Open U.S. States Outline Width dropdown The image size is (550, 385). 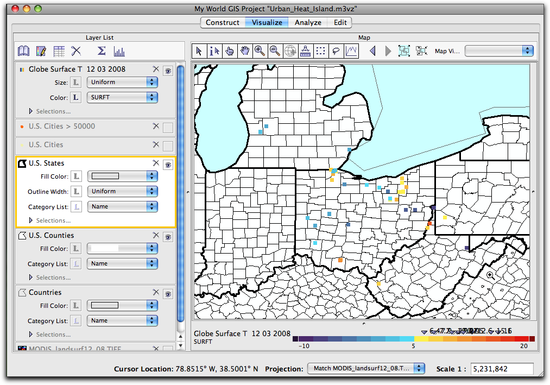[x=122, y=191]
